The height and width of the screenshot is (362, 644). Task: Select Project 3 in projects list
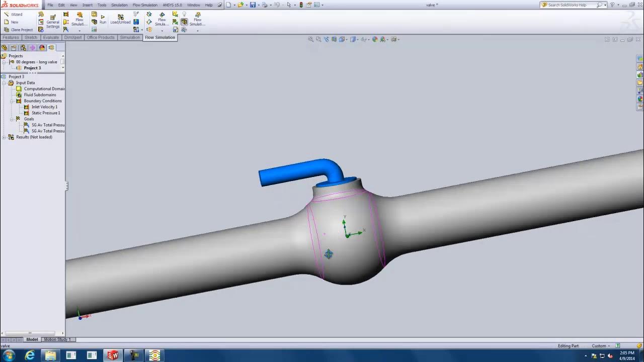32,68
